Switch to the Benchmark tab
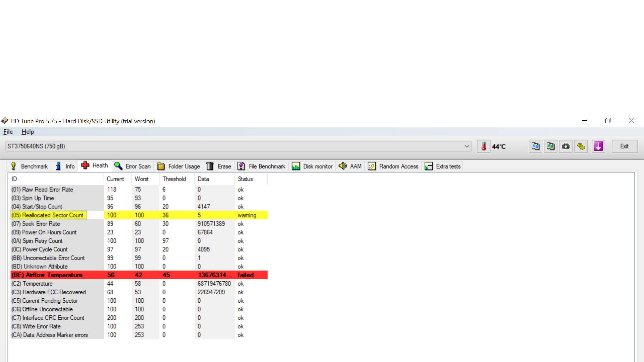This screenshot has width=644, height=362. pos(29,166)
